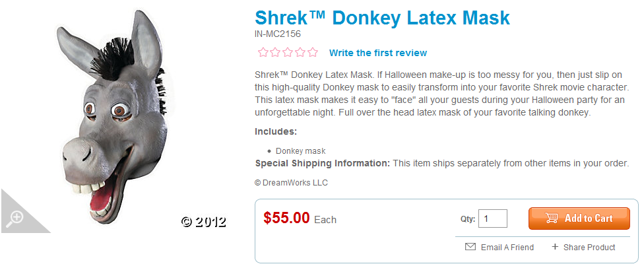This screenshot has width=644, height=270.
Task: Click the magnifier zoom icon on product image
Action: point(14,218)
